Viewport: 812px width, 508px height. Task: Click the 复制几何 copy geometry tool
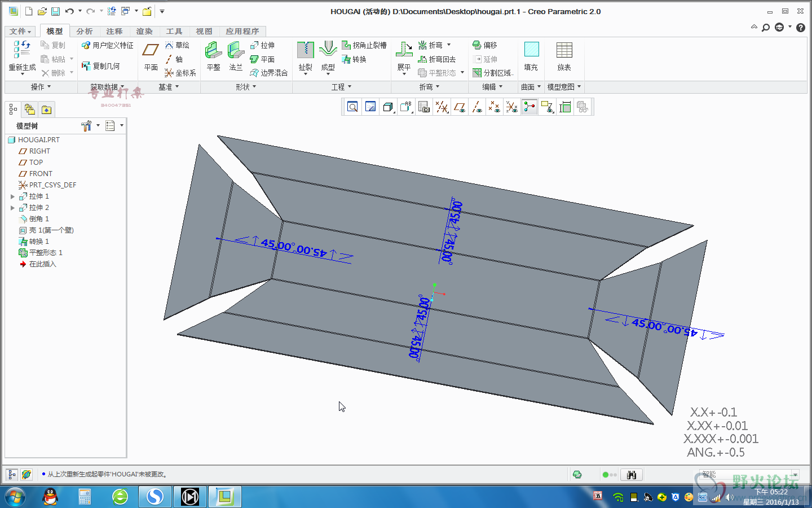coord(100,66)
